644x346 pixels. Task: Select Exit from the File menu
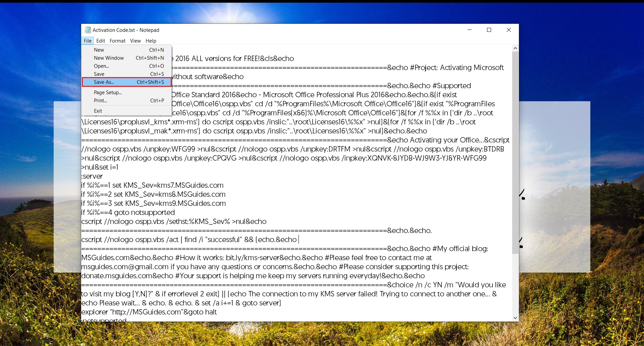(x=127, y=111)
